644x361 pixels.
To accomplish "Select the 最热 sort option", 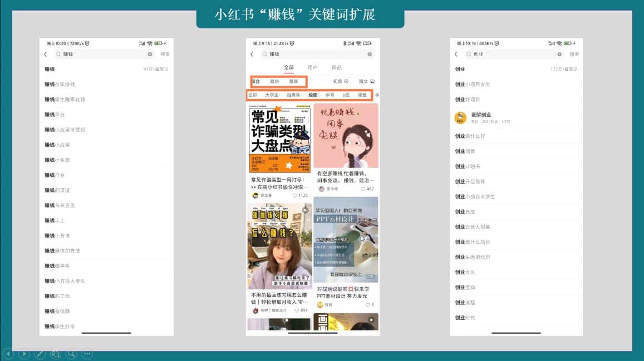I will [x=274, y=81].
